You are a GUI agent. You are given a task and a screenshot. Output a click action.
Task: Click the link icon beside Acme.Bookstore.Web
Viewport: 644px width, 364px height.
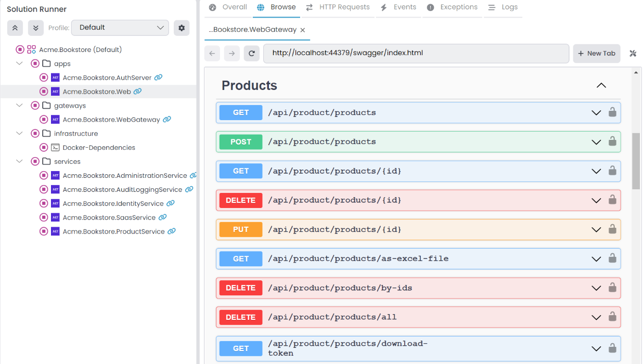tap(137, 91)
